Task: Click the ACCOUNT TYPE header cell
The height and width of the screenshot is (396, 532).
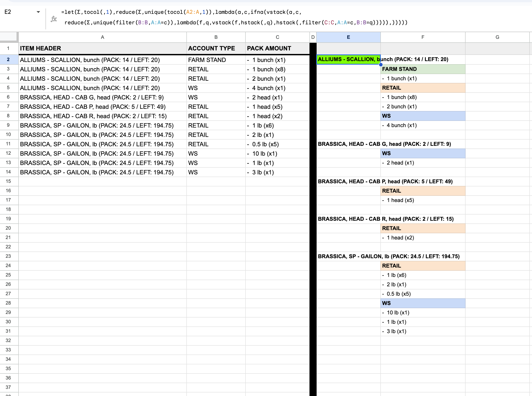Action: click(x=216, y=48)
